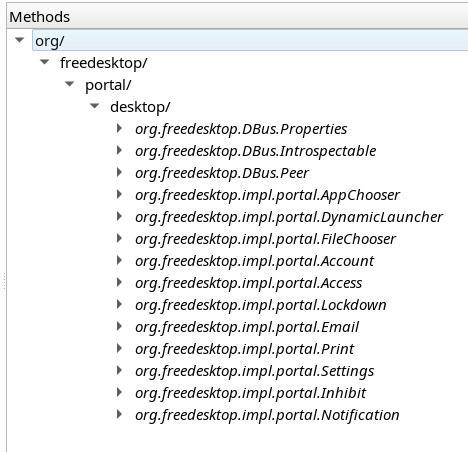468x452 pixels.
Task: Select the portal.Lockdown interface
Action: 261,305
